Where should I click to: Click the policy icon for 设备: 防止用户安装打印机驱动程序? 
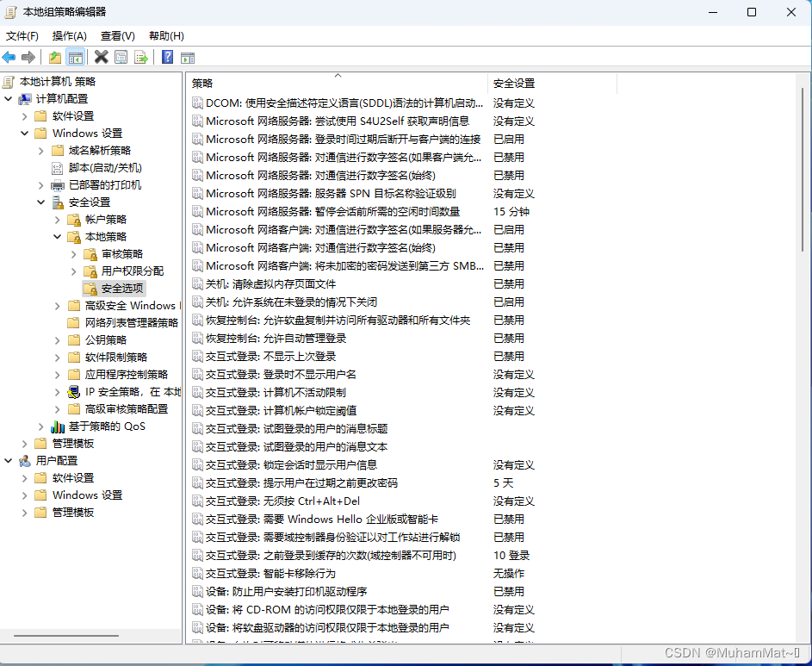[197, 591]
